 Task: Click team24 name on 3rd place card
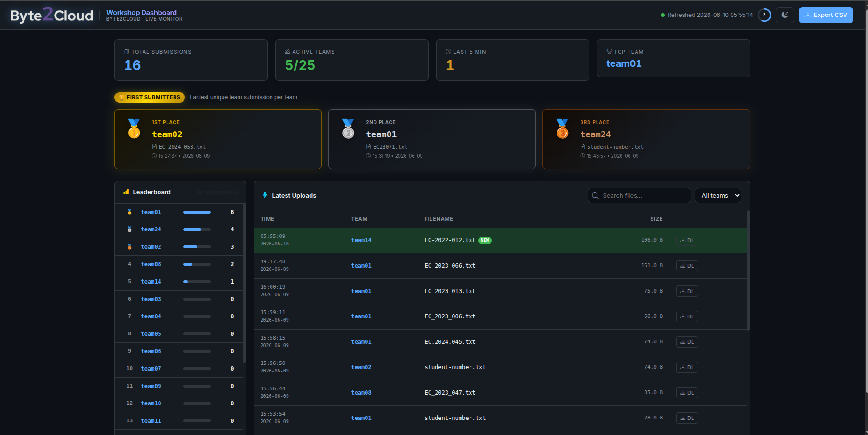coord(596,134)
